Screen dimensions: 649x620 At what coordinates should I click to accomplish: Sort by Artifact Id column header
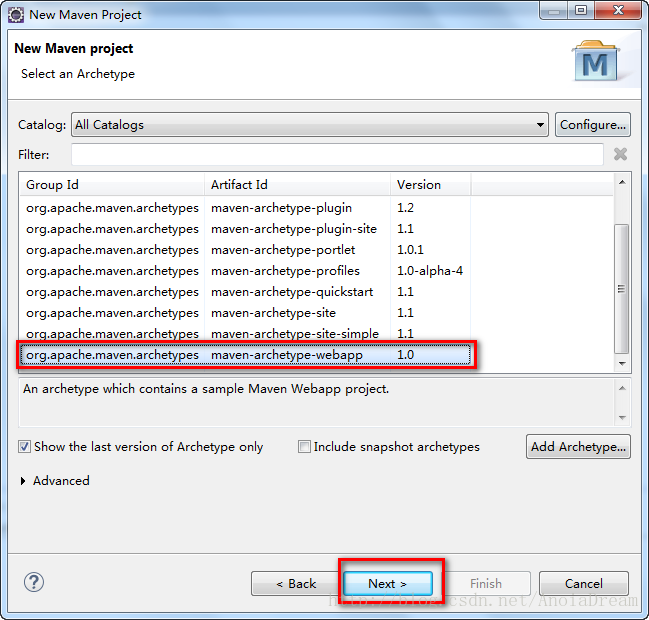point(297,185)
